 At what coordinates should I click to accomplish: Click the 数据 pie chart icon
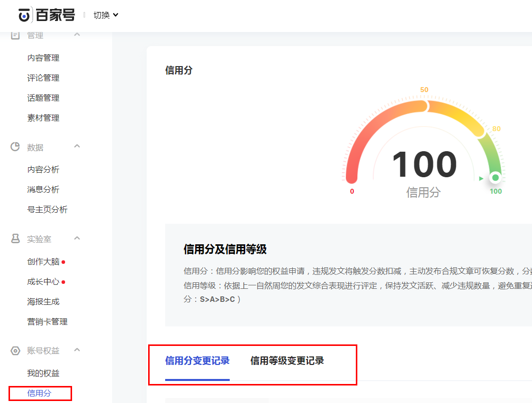point(16,147)
